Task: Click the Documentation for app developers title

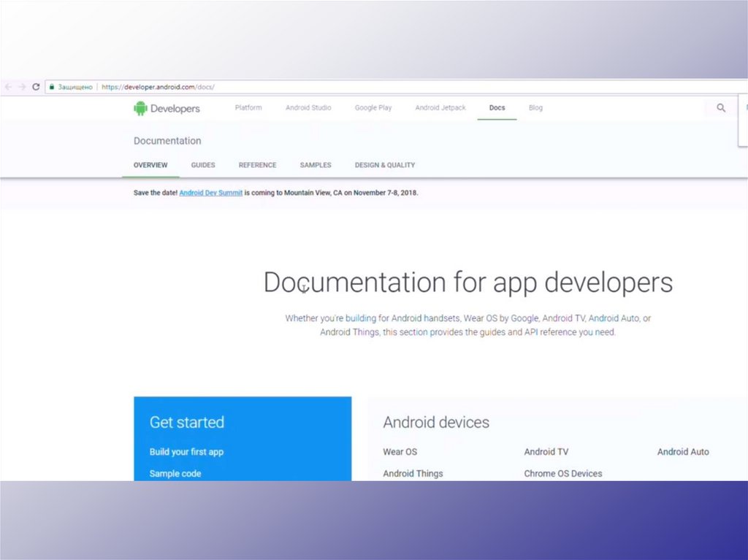Action: pyautogui.click(x=468, y=283)
